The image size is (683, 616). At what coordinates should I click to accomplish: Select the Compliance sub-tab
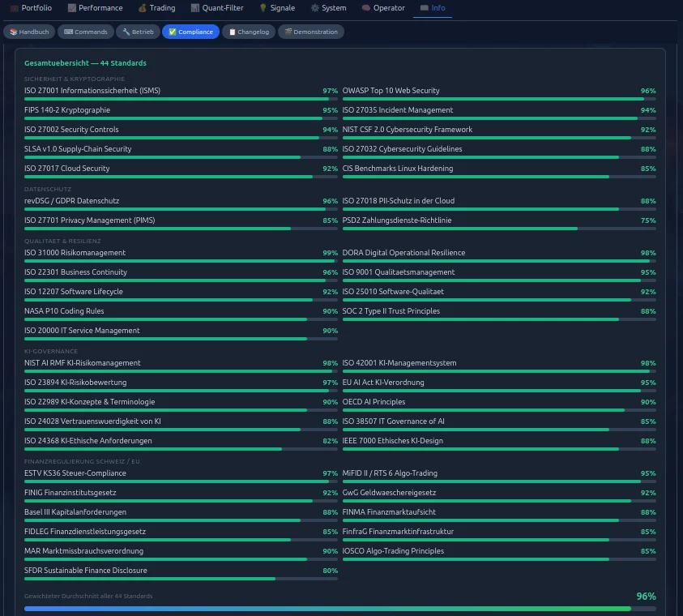190,32
